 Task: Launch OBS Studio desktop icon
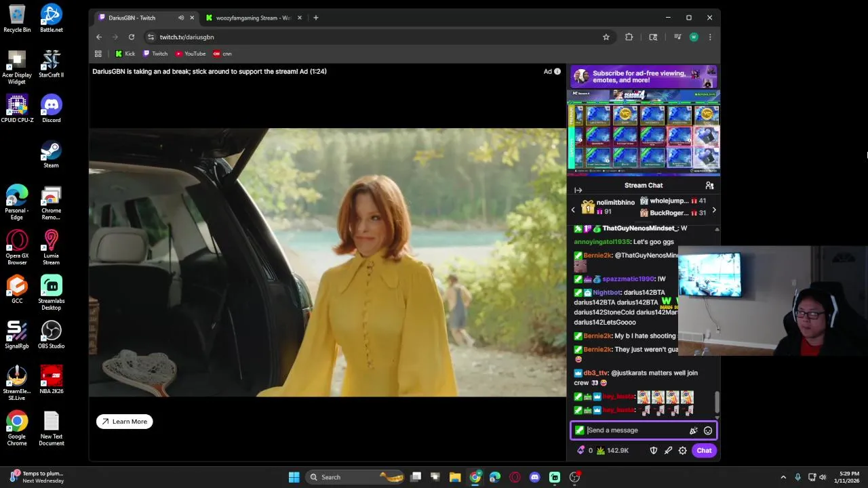(x=52, y=335)
